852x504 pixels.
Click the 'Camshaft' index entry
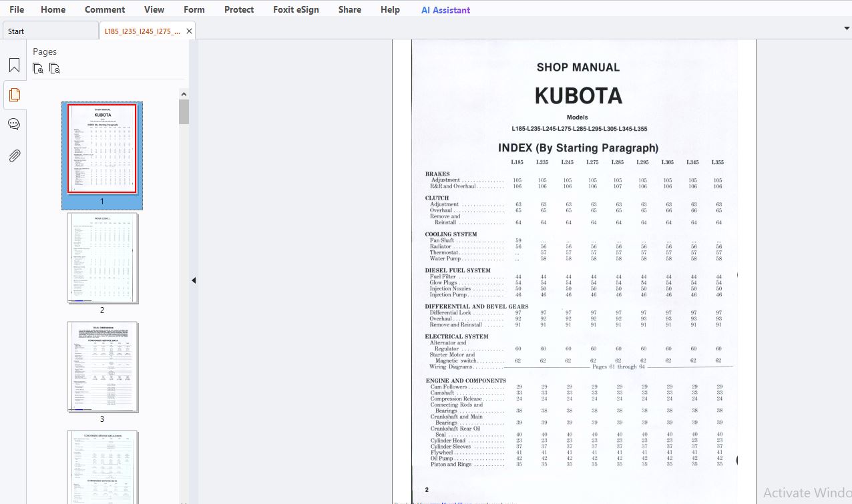click(442, 393)
